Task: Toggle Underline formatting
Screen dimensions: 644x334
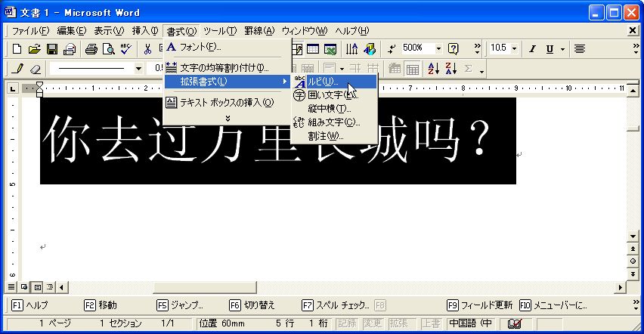Action: coord(550,48)
